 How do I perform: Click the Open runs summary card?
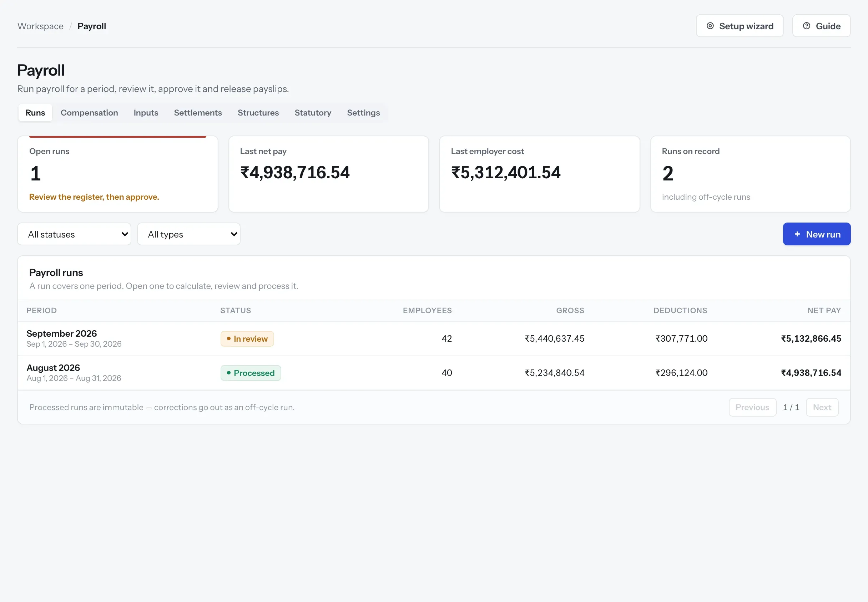[118, 174]
